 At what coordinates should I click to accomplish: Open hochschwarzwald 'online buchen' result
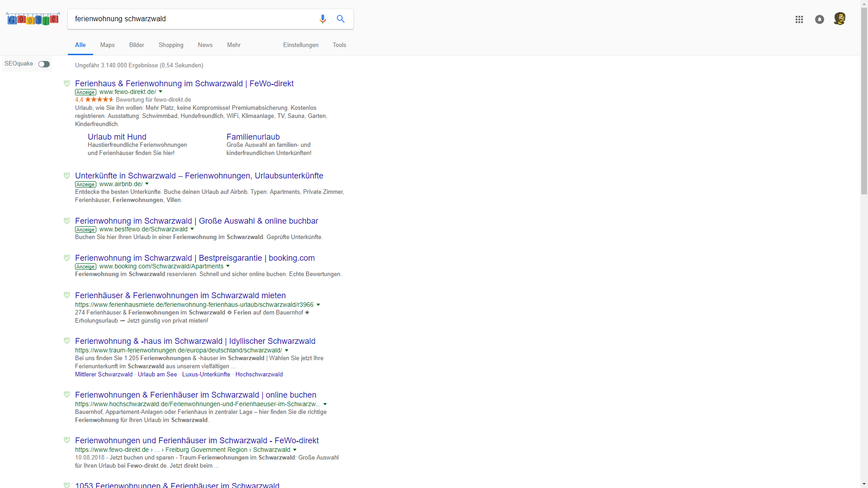[196, 395]
